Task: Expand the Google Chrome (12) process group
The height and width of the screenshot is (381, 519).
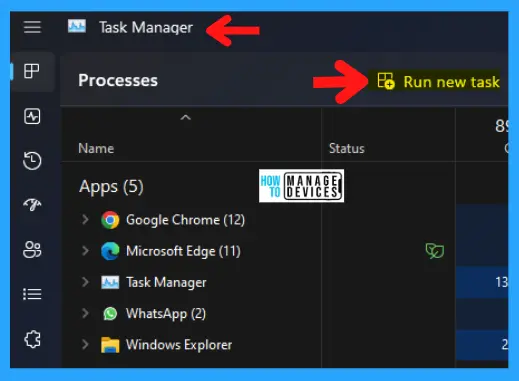Action: [x=85, y=220]
